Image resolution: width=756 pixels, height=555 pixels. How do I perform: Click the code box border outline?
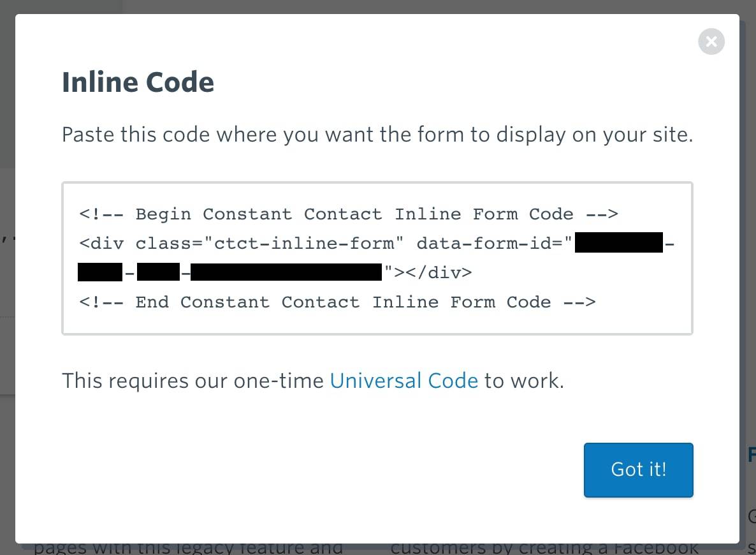(377, 183)
